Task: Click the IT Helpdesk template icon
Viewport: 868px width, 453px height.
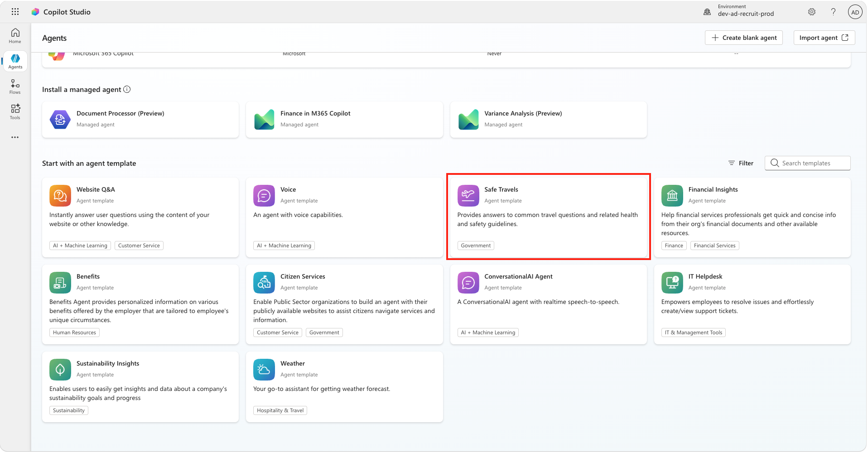Action: click(672, 283)
